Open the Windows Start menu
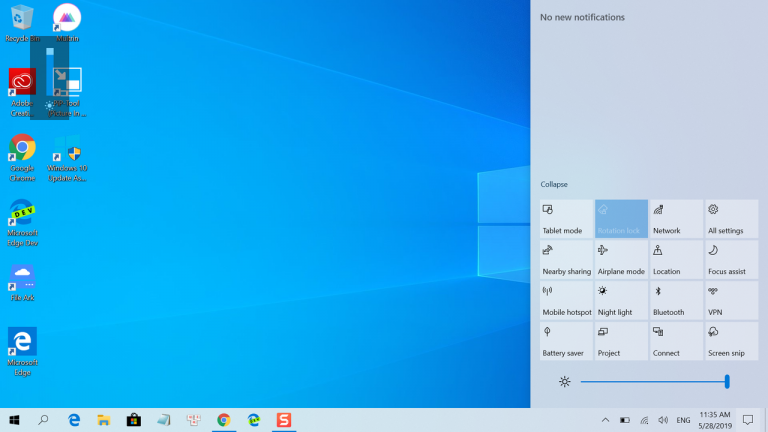This screenshot has height=432, width=768. tap(14, 420)
